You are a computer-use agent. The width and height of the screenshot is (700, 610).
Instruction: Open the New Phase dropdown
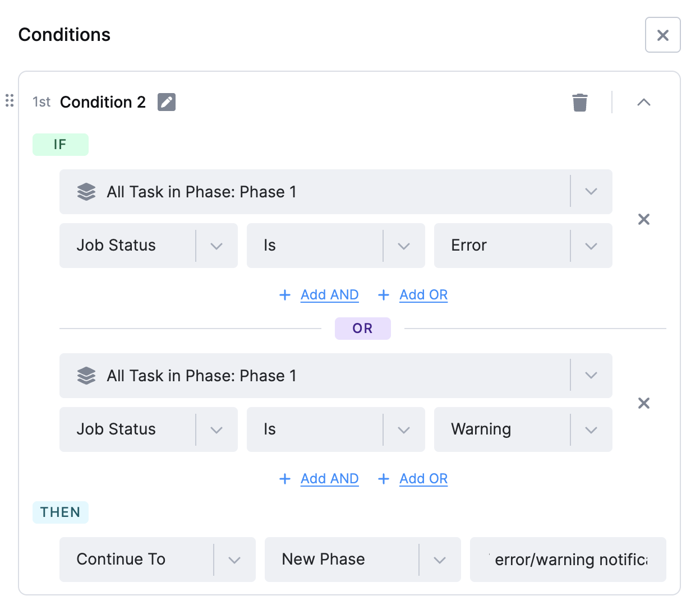(363, 560)
